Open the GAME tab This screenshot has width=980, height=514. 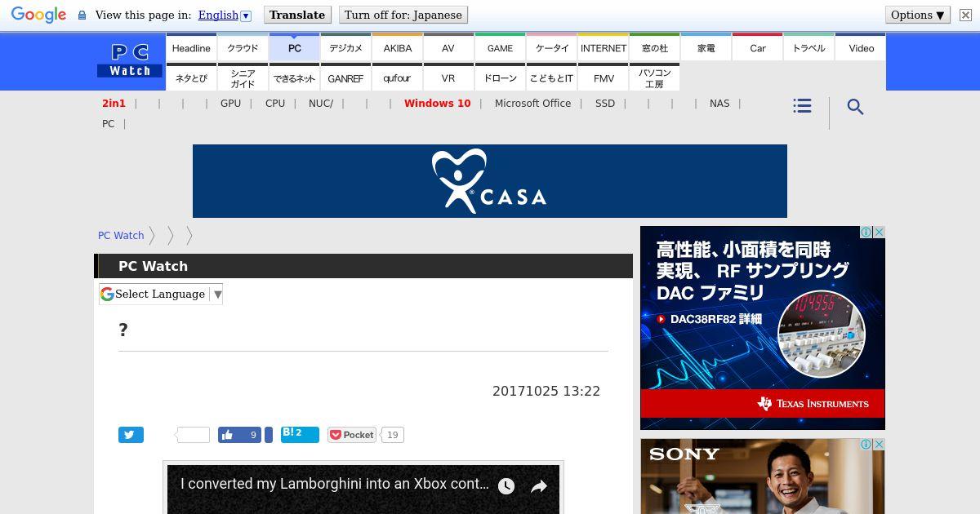[x=500, y=48]
